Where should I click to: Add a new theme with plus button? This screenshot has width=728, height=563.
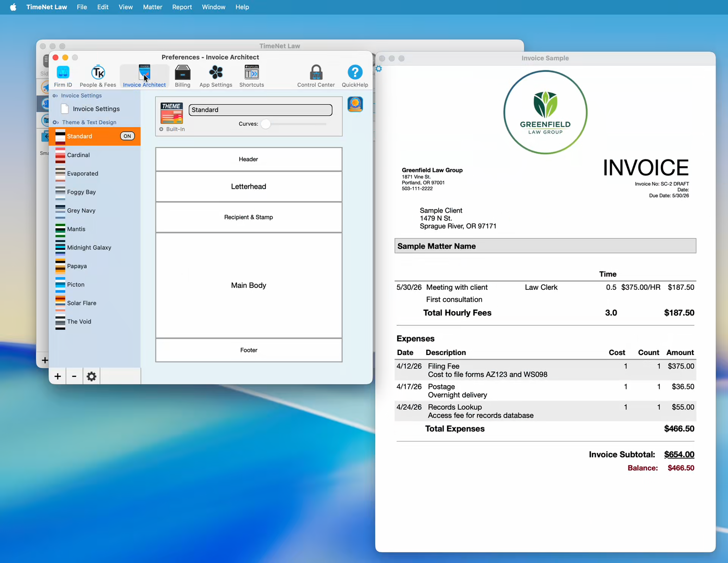[57, 376]
